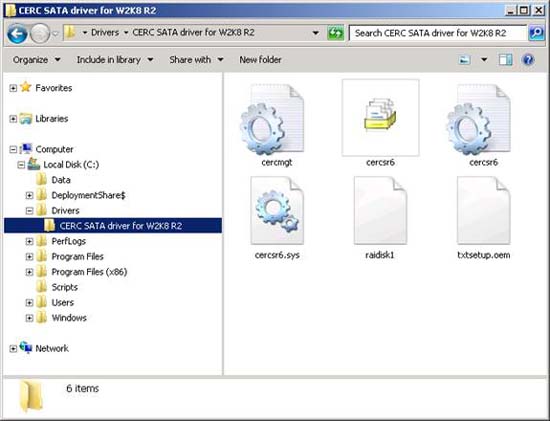Image resolution: width=550 pixels, height=421 pixels.
Task: Click the Search CERC SATA driver field
Action: [x=438, y=33]
